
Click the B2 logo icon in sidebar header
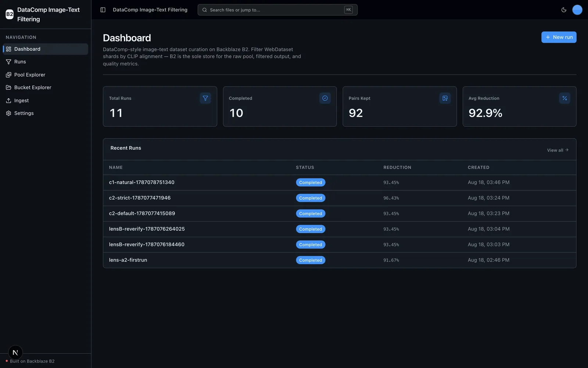[x=10, y=14]
